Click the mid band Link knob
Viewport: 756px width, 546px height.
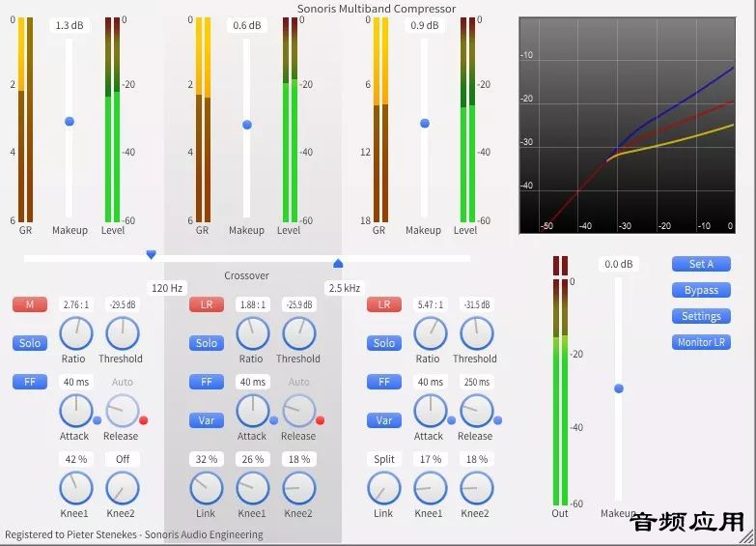(x=207, y=488)
